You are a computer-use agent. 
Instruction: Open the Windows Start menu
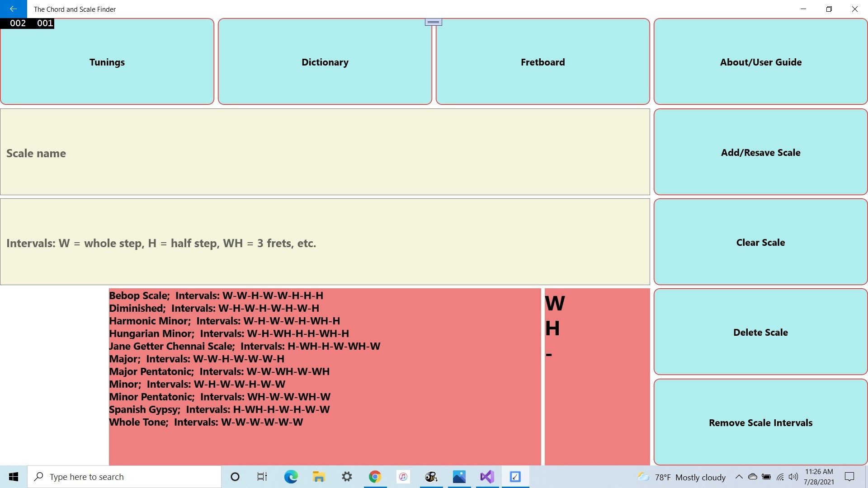[x=14, y=477]
